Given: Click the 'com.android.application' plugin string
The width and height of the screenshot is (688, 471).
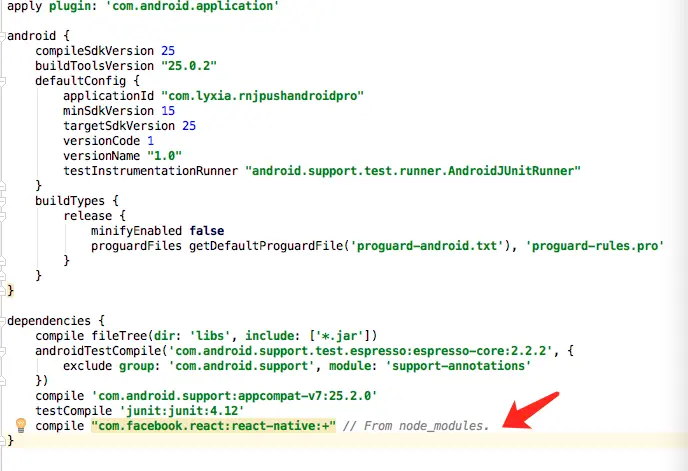Looking at the screenshot, I should coord(193,6).
